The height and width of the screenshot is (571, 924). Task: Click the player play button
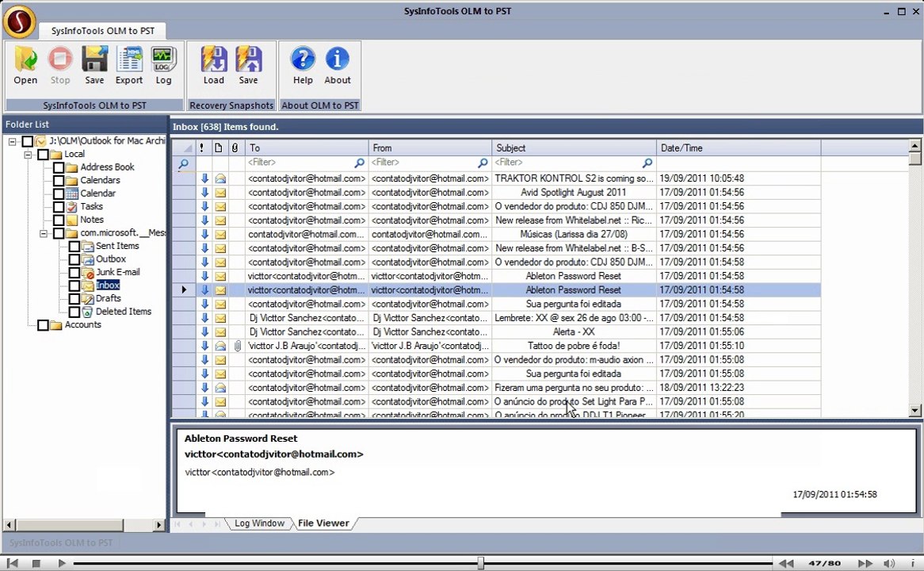[61, 563]
